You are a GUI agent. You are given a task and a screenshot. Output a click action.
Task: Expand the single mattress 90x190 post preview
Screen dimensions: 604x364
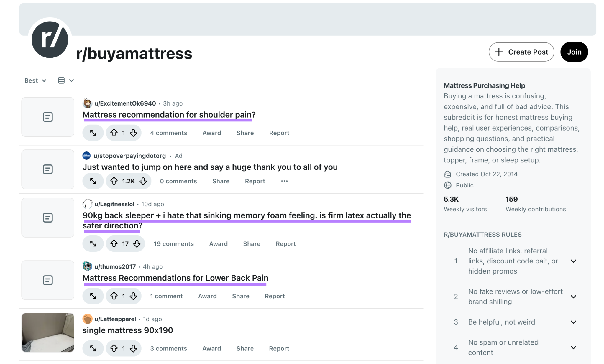[93, 348]
